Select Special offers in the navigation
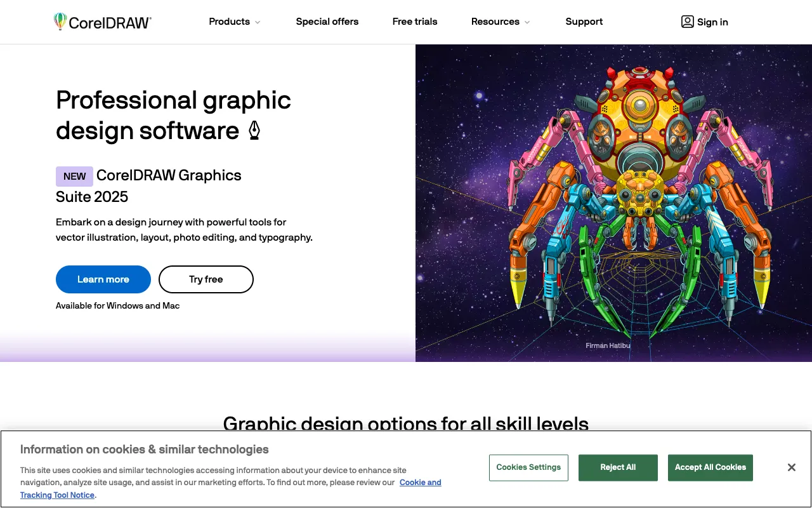Screen dimensions: 812x508 327,22
